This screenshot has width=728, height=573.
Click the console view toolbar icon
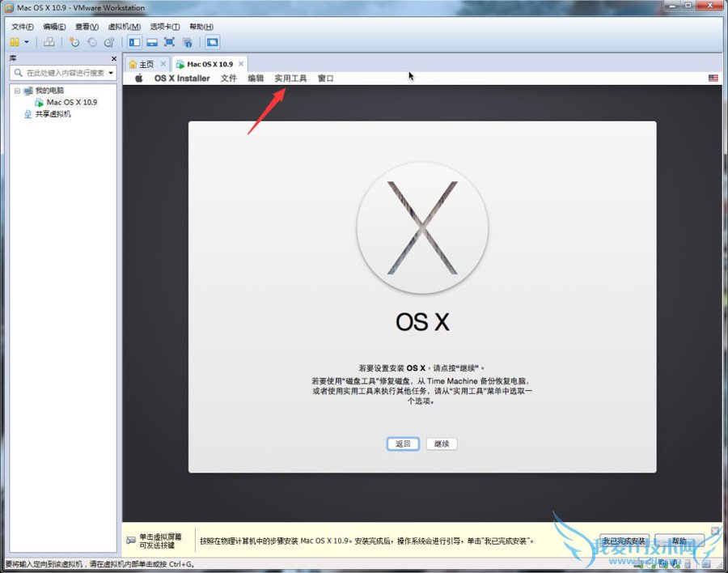pyautogui.click(x=212, y=42)
